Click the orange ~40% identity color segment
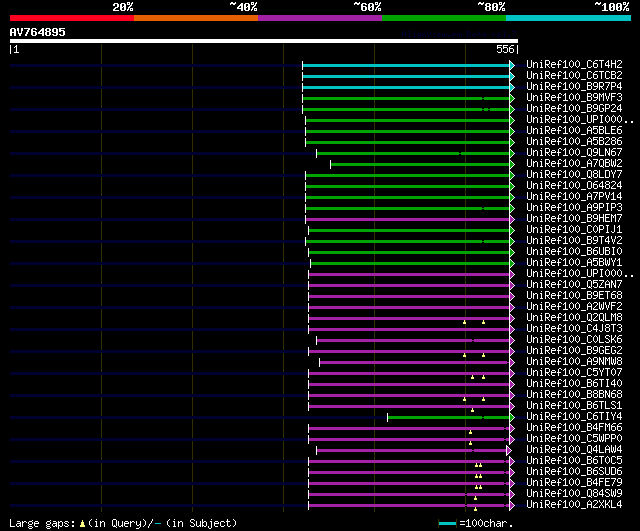Screen dimensions: 640x531 pyautogui.click(x=196, y=18)
